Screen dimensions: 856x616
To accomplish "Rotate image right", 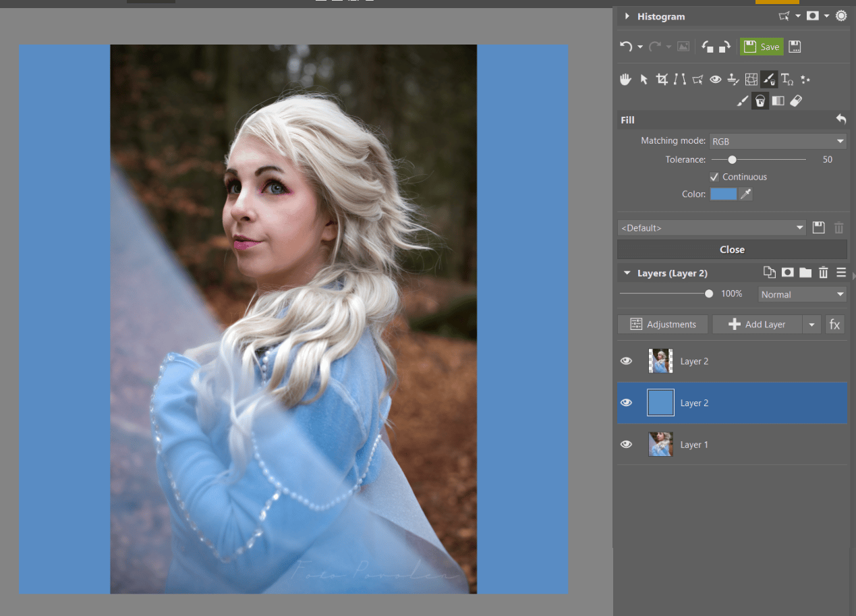I will [x=724, y=47].
